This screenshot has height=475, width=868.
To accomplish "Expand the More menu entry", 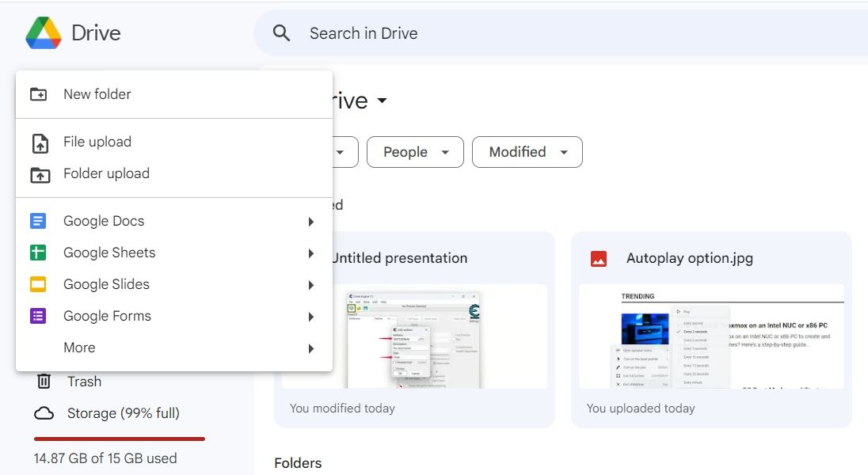I will [79, 348].
